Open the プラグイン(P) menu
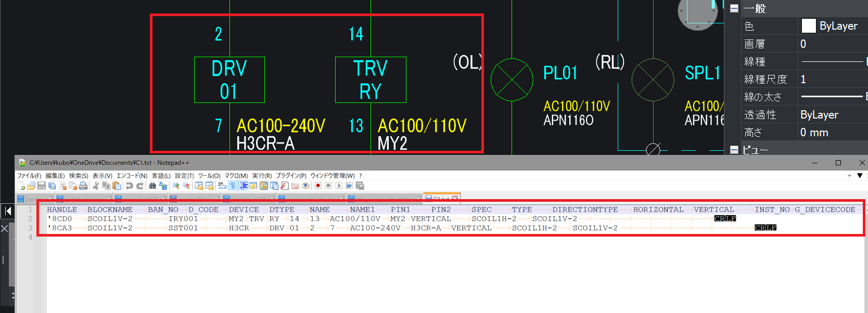This screenshot has width=868, height=313. 291,176
